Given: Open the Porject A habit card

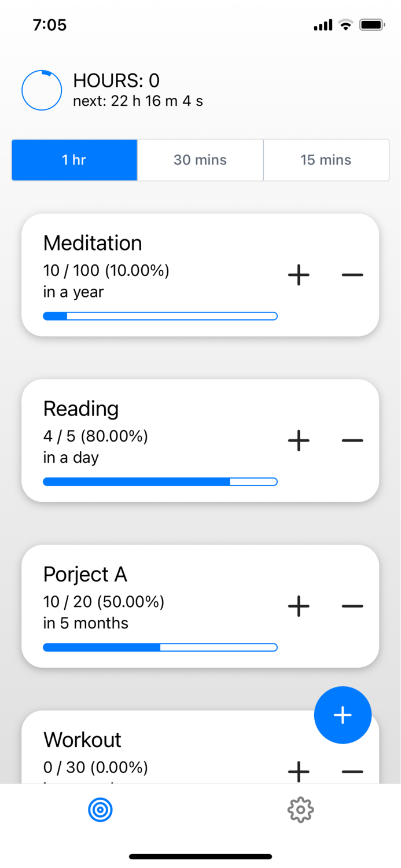Looking at the screenshot, I should (x=145, y=604).
